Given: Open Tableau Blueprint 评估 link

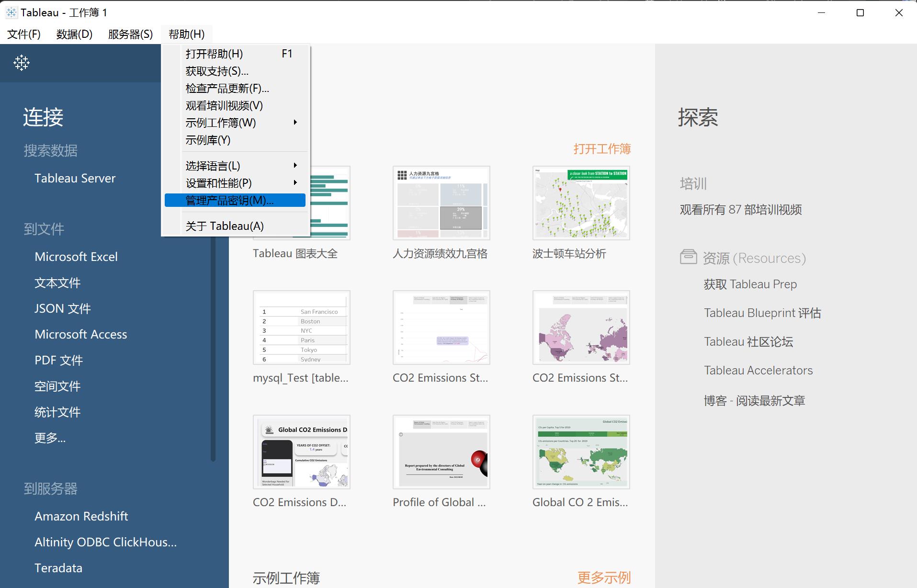Looking at the screenshot, I should (x=762, y=313).
